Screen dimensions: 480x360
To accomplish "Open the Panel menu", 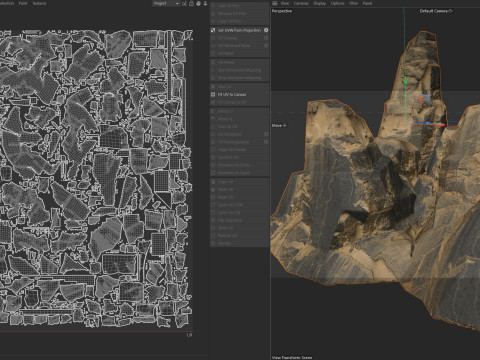I will coord(367,3).
